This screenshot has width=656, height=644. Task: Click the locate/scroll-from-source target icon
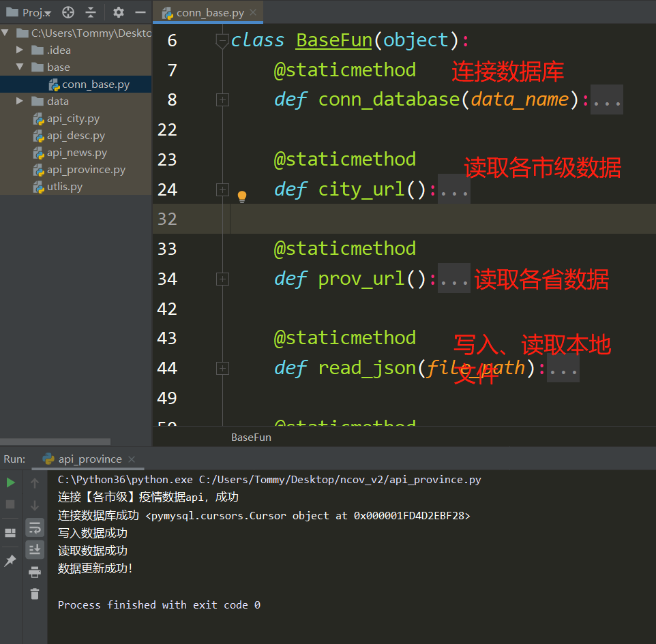click(x=68, y=12)
